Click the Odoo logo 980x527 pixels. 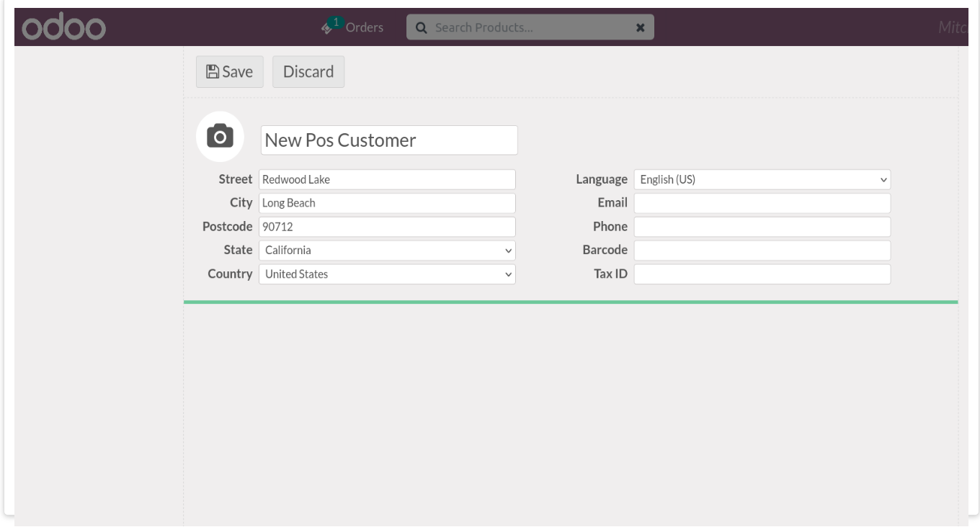click(x=64, y=27)
